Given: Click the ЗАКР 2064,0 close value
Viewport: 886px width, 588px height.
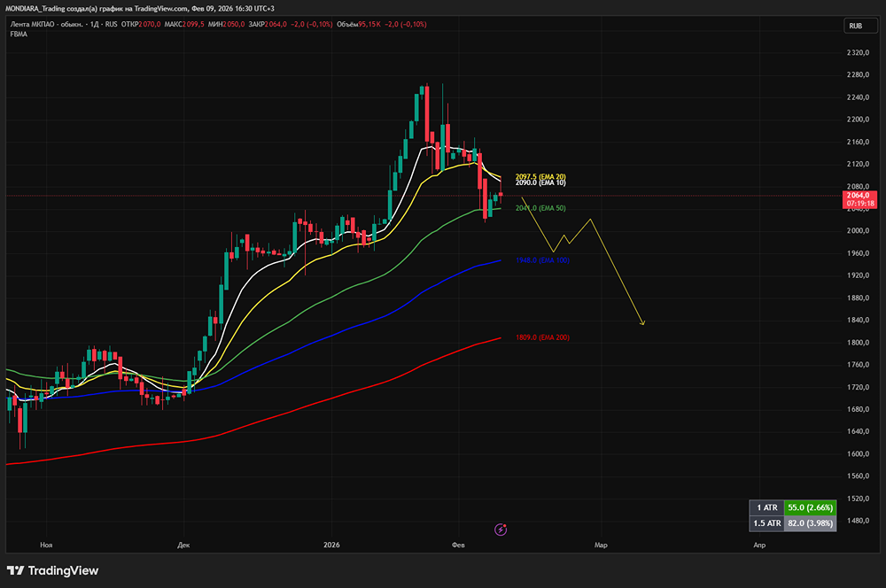Looking at the screenshot, I should point(268,24).
